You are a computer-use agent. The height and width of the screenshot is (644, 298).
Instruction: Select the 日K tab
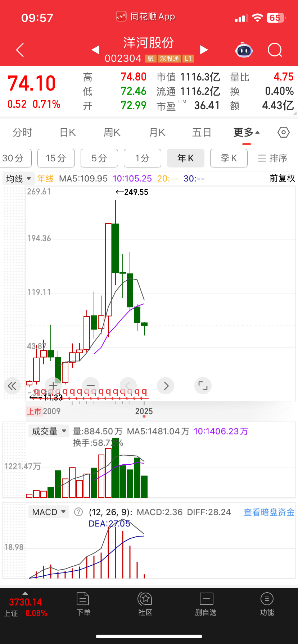[x=68, y=132]
